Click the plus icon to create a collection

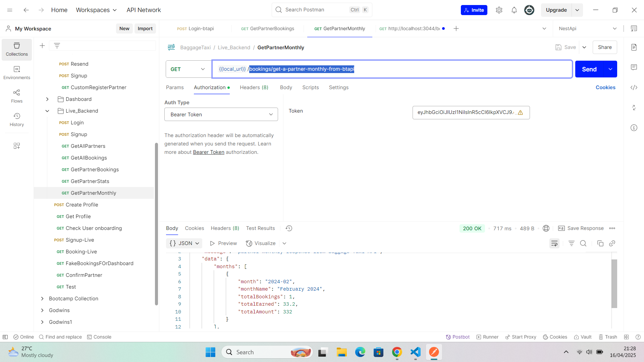pos(42,46)
